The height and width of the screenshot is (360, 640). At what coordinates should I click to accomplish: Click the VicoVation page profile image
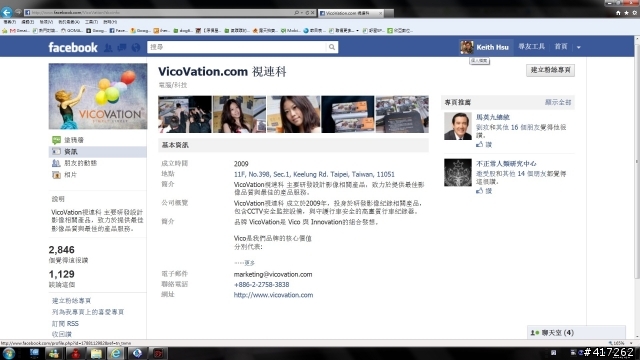[98, 96]
